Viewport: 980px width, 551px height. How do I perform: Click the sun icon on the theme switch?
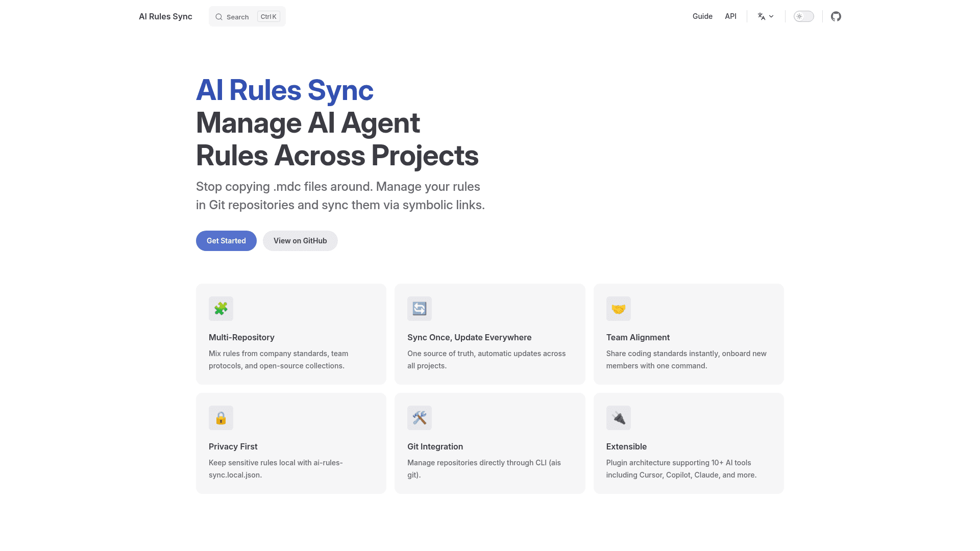(x=800, y=16)
